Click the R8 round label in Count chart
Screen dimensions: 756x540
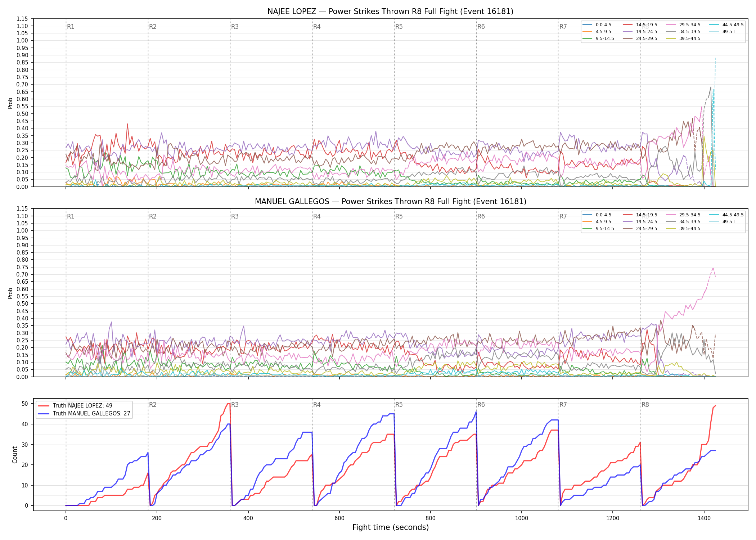tap(645, 405)
